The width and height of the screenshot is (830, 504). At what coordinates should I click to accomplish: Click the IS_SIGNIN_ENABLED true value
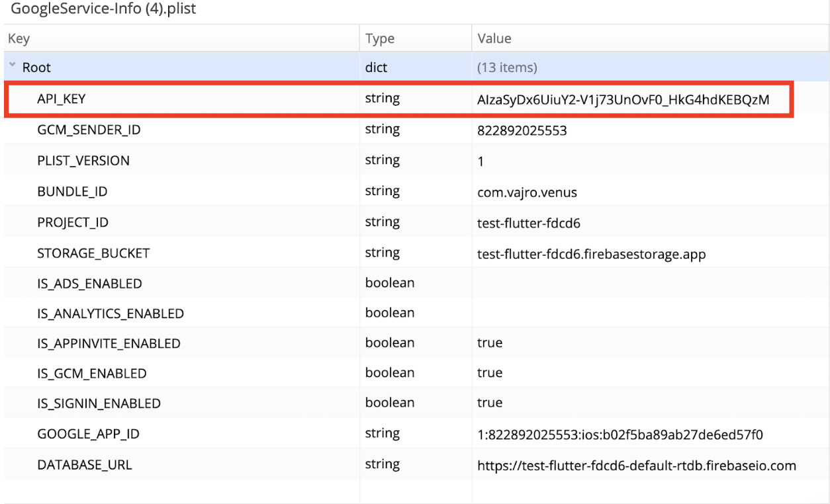pyautogui.click(x=490, y=403)
